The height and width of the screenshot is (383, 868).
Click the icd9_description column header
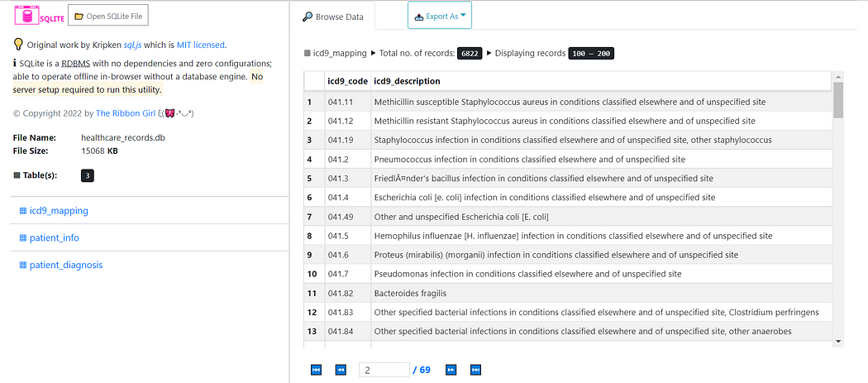(407, 81)
